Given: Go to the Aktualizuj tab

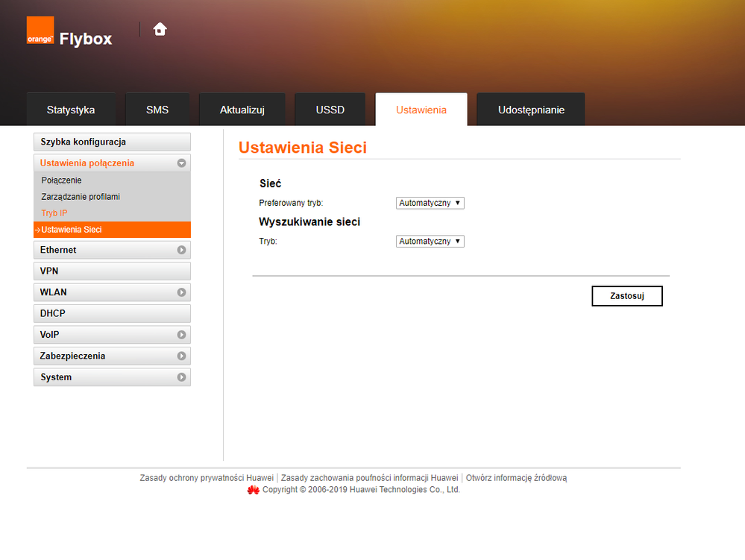Looking at the screenshot, I should pyautogui.click(x=242, y=110).
